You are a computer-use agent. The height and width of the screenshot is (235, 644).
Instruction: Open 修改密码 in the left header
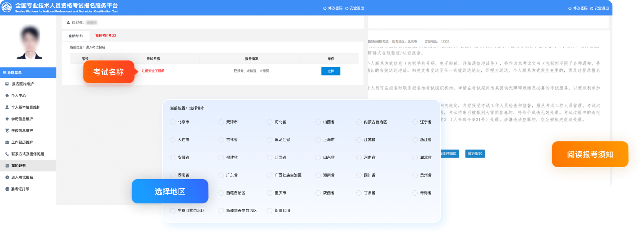coord(333,8)
